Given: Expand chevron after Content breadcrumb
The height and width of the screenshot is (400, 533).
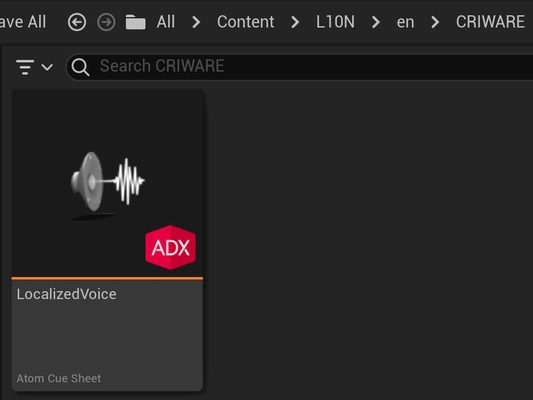Looking at the screenshot, I should pyautogui.click(x=295, y=22).
